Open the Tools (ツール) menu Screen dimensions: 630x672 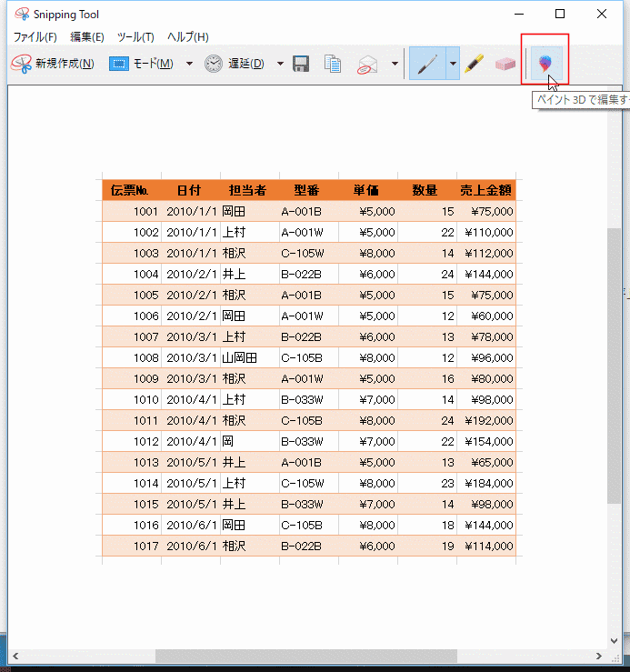pos(135,37)
